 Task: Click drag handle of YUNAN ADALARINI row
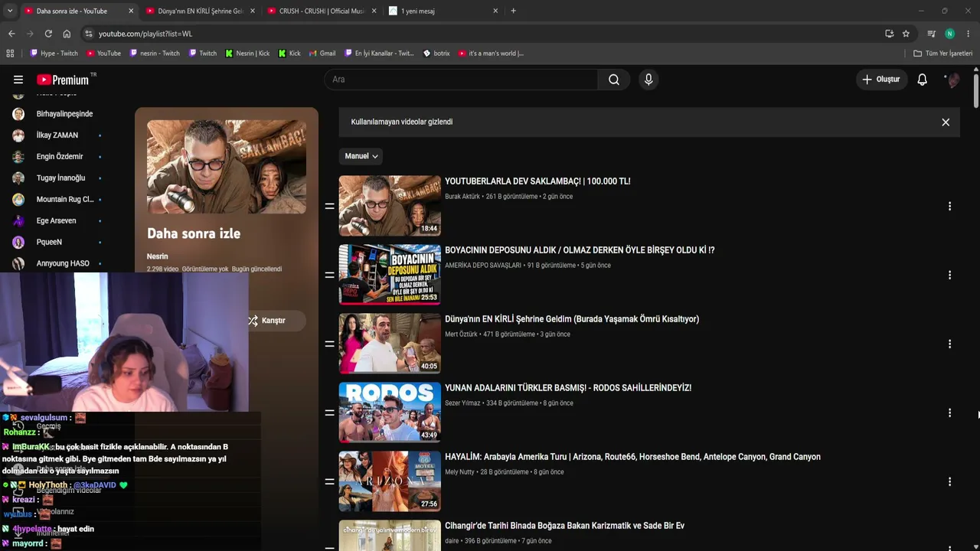[x=330, y=413]
